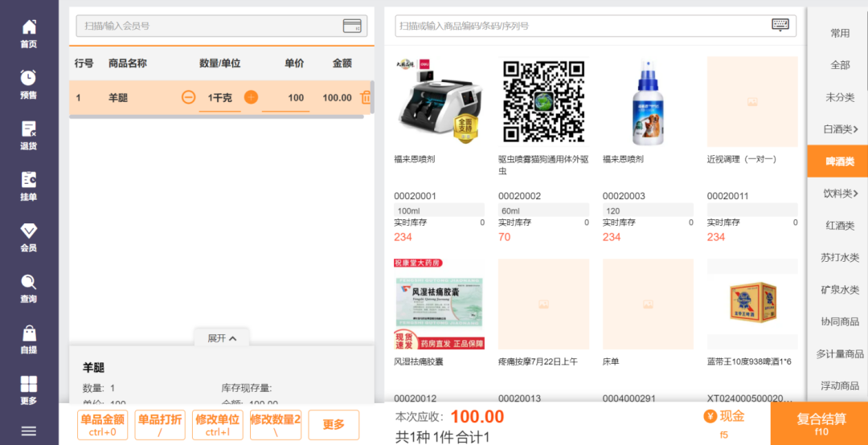Click the 蓝带王 beer product thumbnail
The height and width of the screenshot is (445, 868).
(752, 304)
